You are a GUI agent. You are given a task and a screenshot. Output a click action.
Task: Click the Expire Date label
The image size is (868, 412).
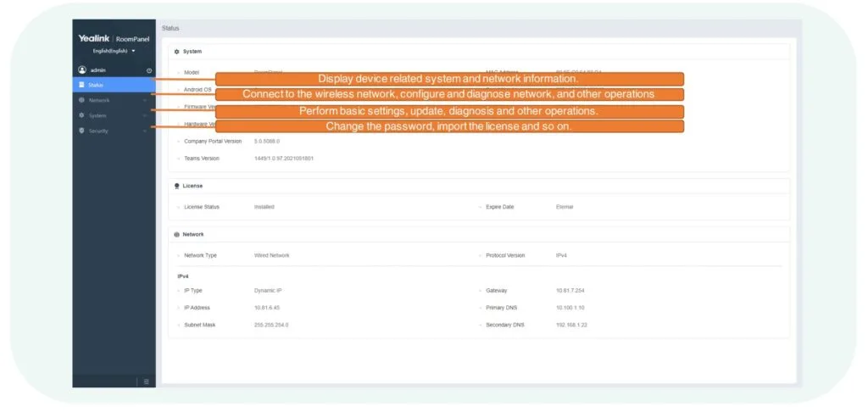[x=500, y=207]
